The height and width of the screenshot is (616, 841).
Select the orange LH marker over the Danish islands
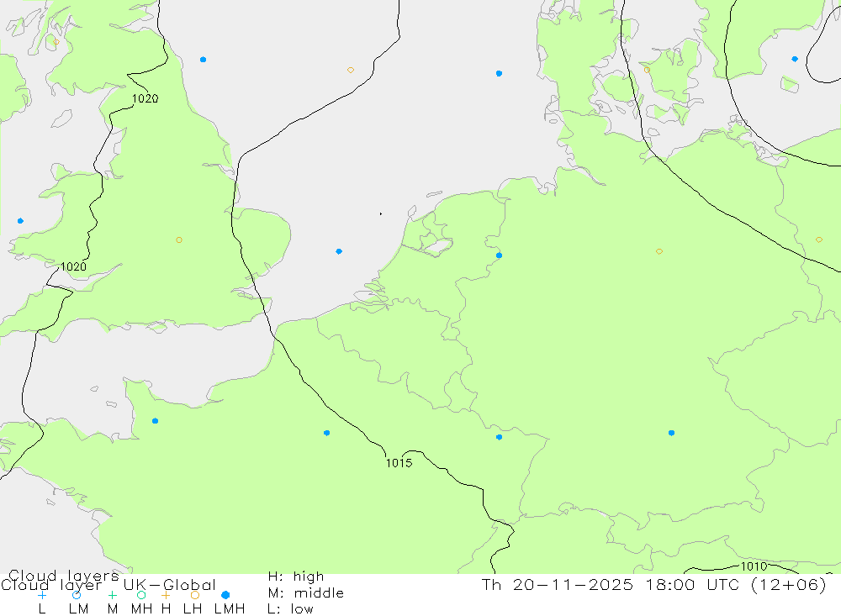click(x=647, y=70)
